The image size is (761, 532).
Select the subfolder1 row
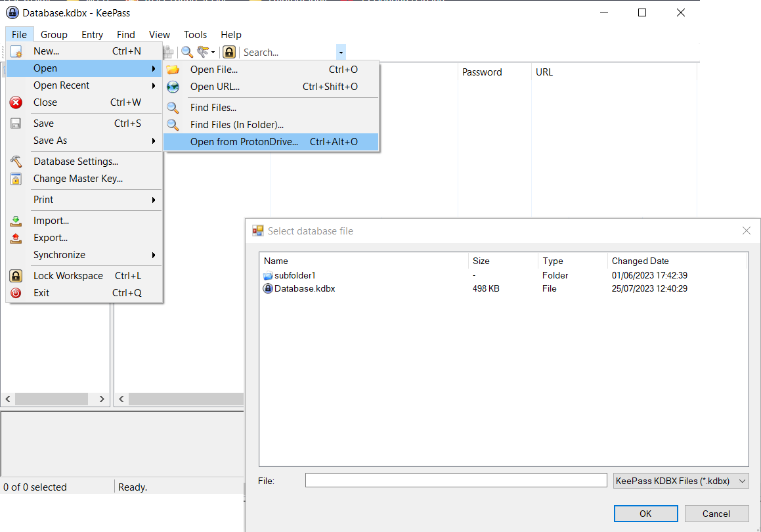click(504, 275)
